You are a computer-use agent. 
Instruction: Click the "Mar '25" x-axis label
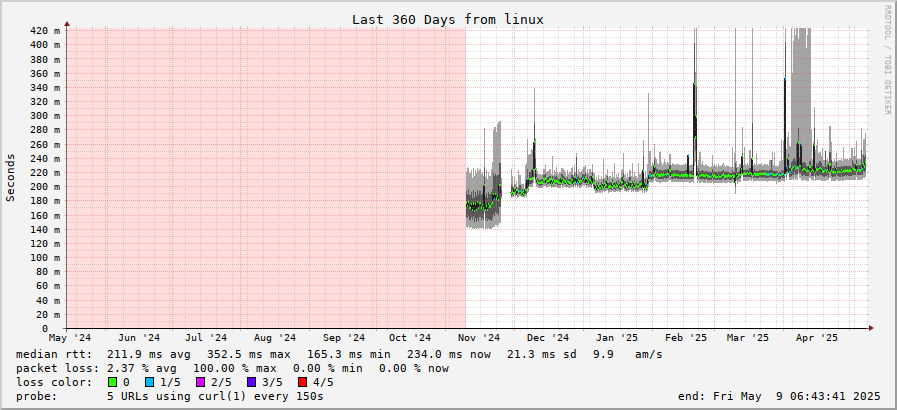(x=748, y=338)
